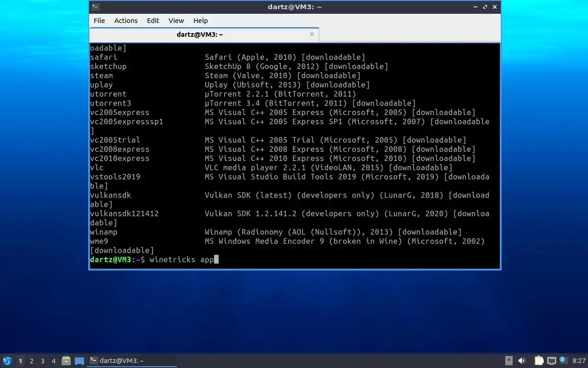Click 'Uplay (Ubisoft, 2013)' description
The image size is (588, 368).
pos(253,85)
